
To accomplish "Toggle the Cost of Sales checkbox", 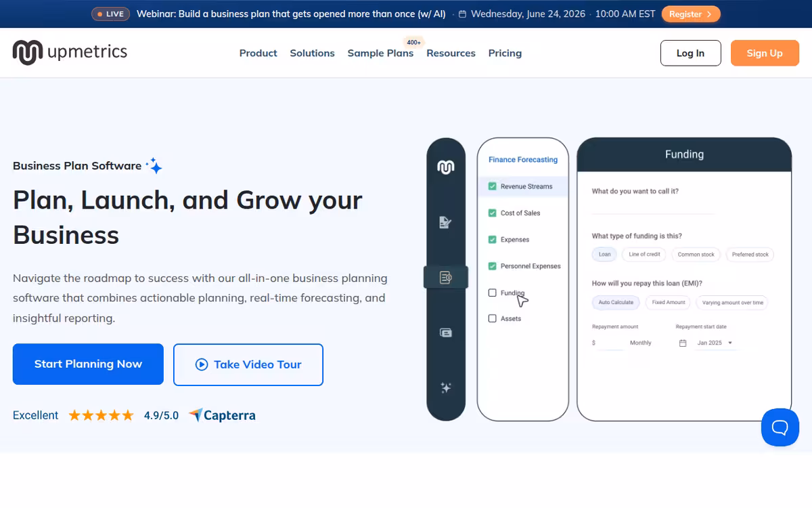I will tap(492, 213).
